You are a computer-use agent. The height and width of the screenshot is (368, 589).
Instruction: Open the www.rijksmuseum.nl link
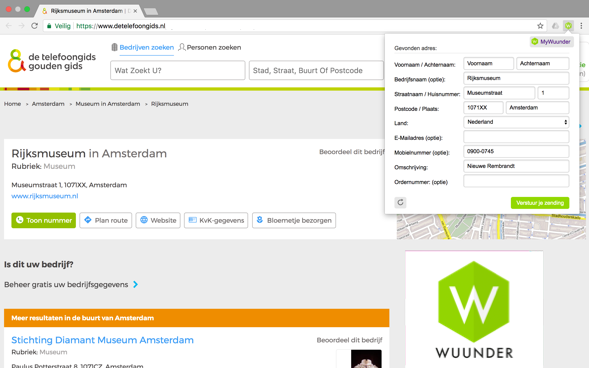click(x=45, y=196)
